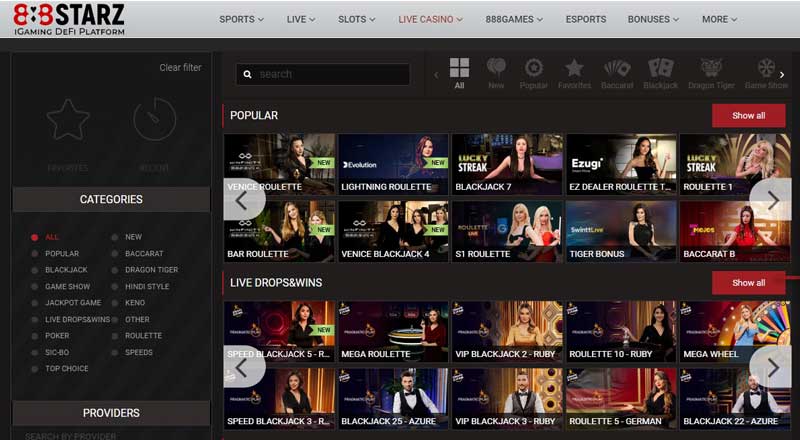Select the Dragon Tiger category radio
Image resolution: width=800 pixels, height=440 pixels.
tap(115, 270)
